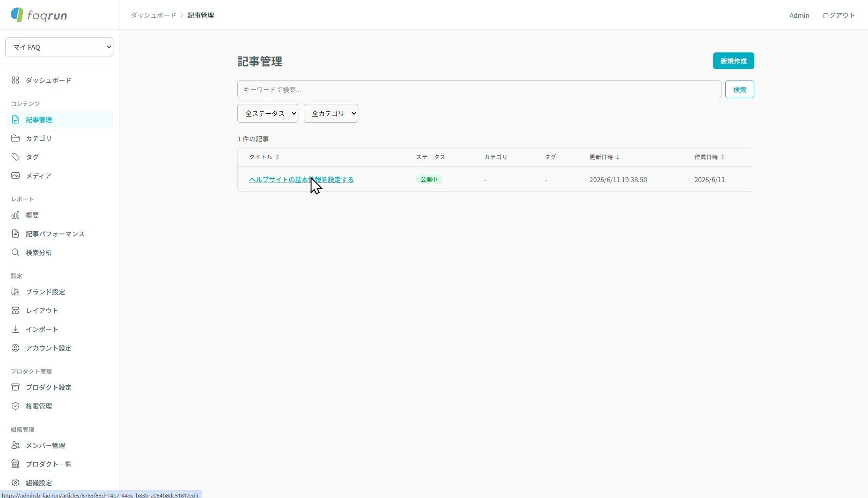Click the ログアウト link
The height and width of the screenshot is (498, 868).
pos(839,15)
